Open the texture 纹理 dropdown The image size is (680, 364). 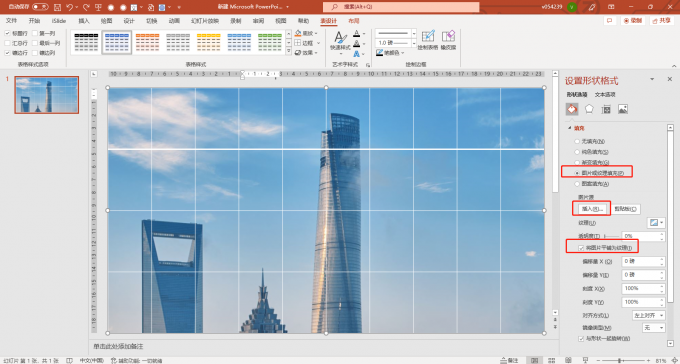[656, 223]
